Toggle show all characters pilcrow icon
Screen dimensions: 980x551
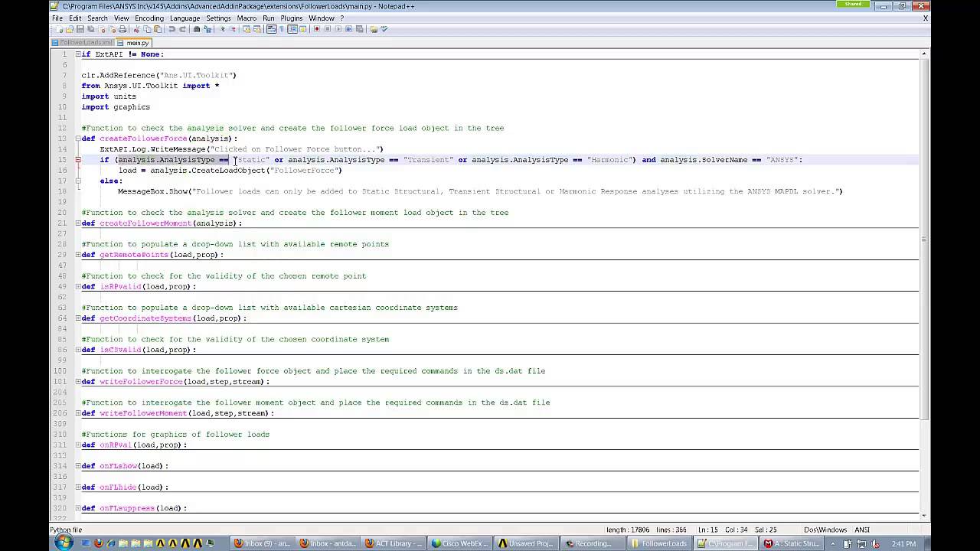tap(282, 29)
